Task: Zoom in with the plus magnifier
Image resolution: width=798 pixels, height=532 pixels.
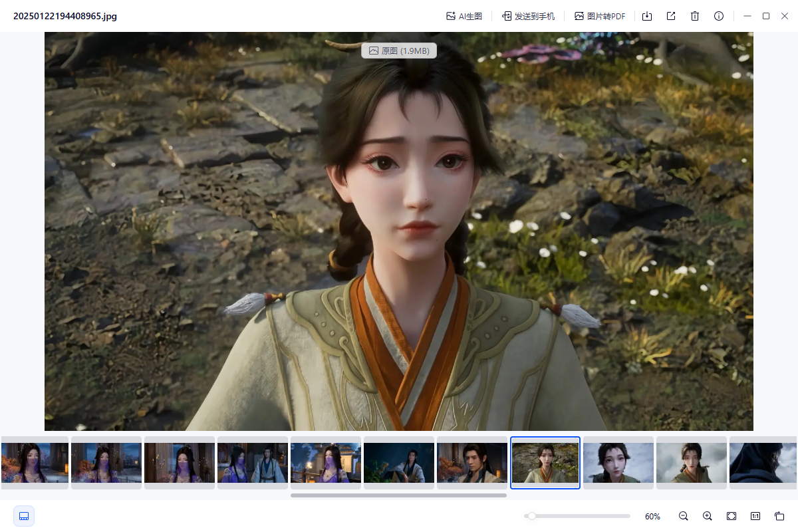Action: coord(708,516)
